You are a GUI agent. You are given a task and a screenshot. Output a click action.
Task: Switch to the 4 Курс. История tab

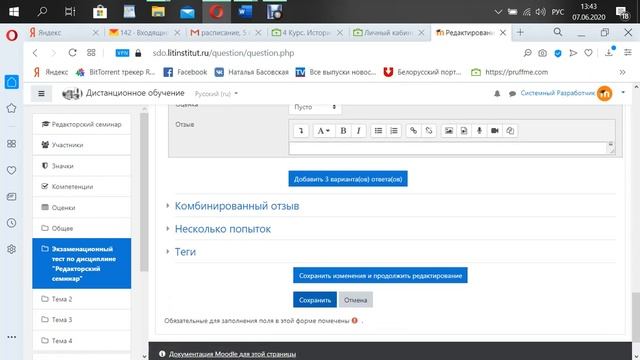tap(307, 33)
